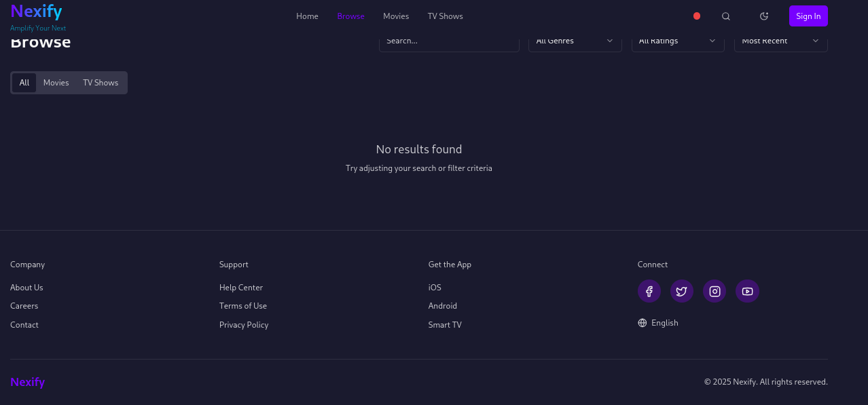
Task: Go to Home in the navigation bar
Action: (307, 16)
